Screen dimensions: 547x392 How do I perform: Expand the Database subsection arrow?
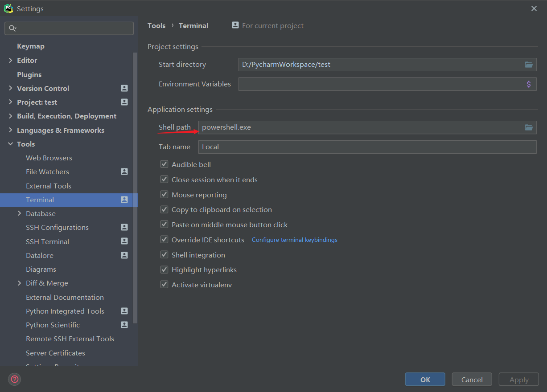click(x=20, y=213)
